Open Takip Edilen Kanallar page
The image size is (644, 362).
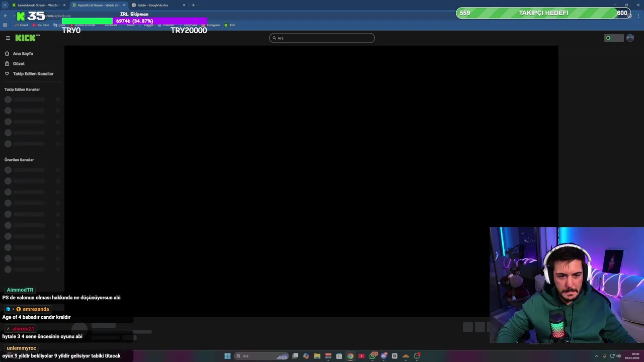pos(29,74)
